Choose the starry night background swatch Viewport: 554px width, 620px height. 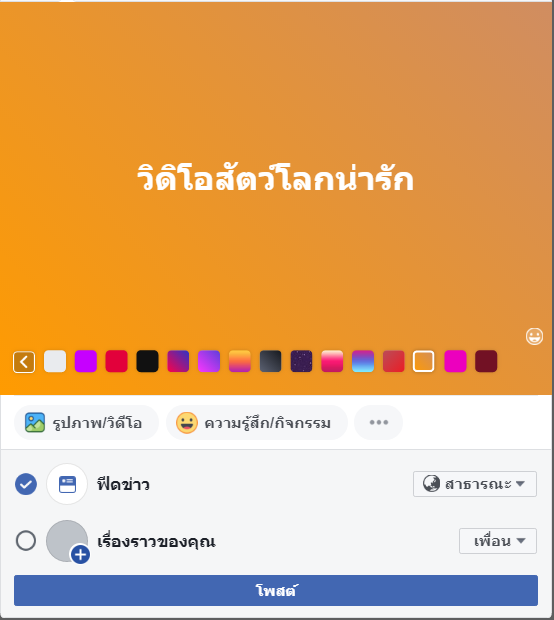[301, 361]
